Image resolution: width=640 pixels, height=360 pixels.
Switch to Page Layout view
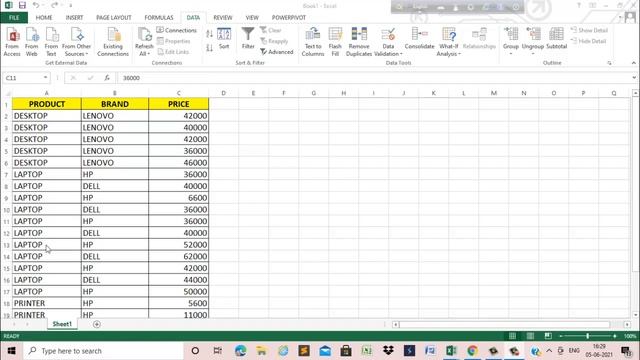tap(530, 336)
